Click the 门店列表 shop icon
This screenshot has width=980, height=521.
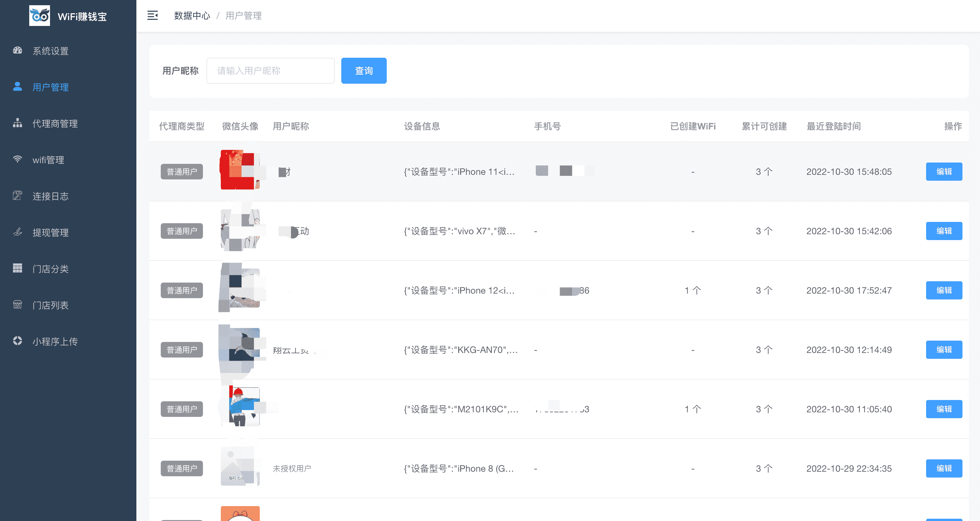click(18, 304)
